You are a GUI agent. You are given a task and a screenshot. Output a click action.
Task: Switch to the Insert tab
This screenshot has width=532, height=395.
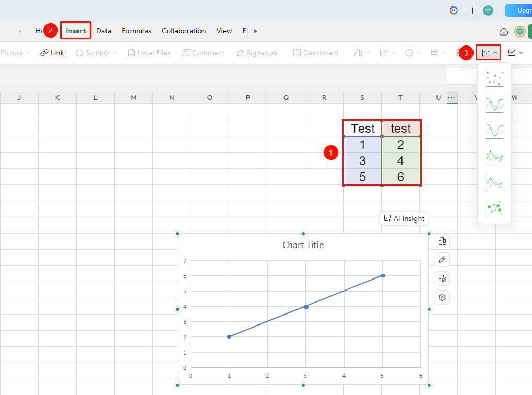tap(76, 31)
